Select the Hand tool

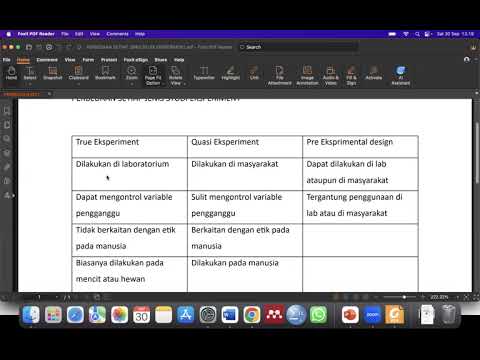click(x=11, y=73)
